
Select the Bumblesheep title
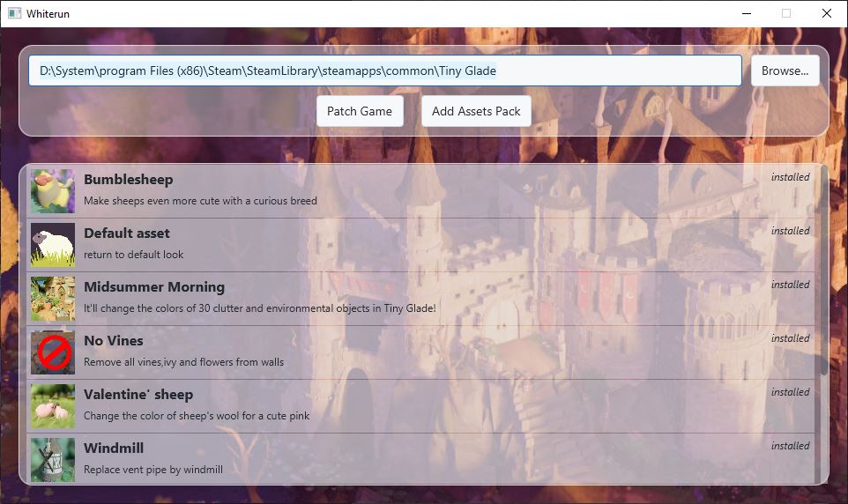point(129,180)
